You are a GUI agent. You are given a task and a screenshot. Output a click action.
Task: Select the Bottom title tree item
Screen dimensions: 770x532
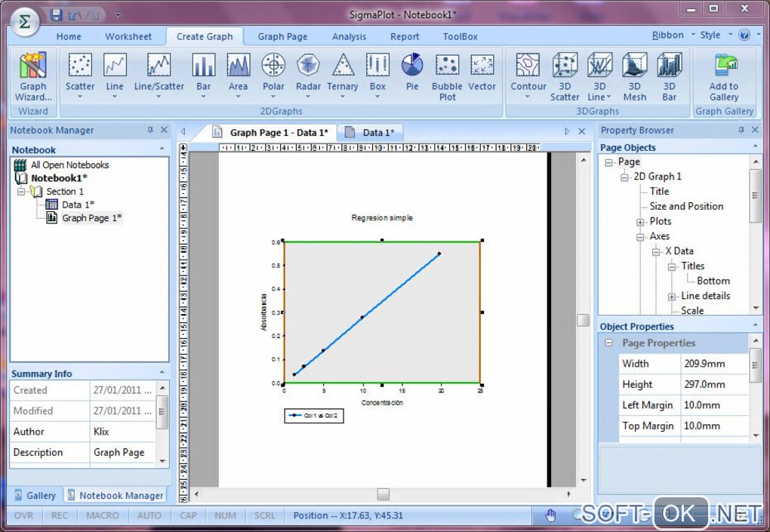point(713,281)
